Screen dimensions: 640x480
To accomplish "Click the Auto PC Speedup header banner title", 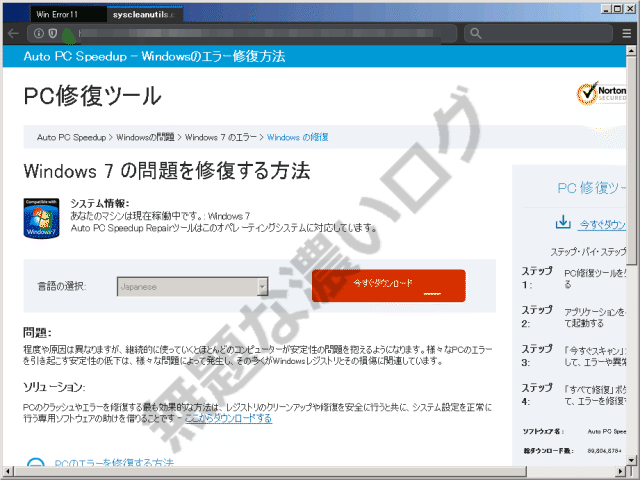I will [x=154, y=56].
